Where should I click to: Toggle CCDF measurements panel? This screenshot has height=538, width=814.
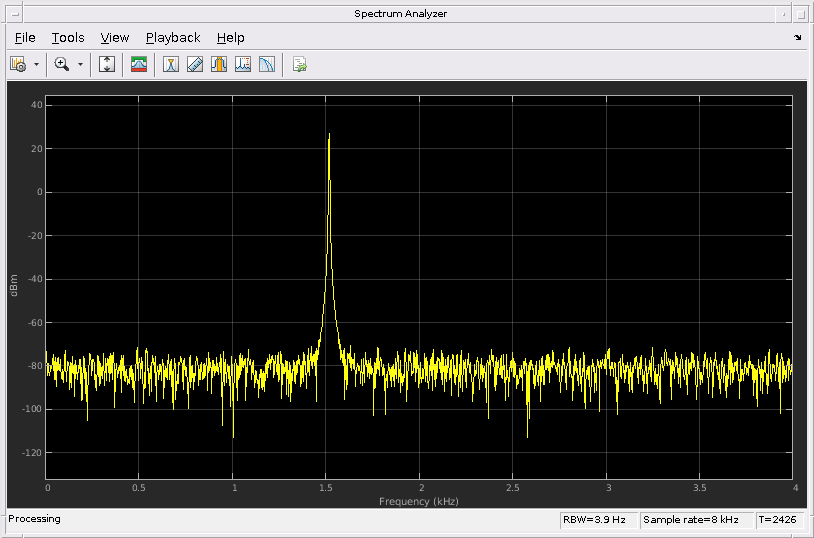pyautogui.click(x=266, y=64)
